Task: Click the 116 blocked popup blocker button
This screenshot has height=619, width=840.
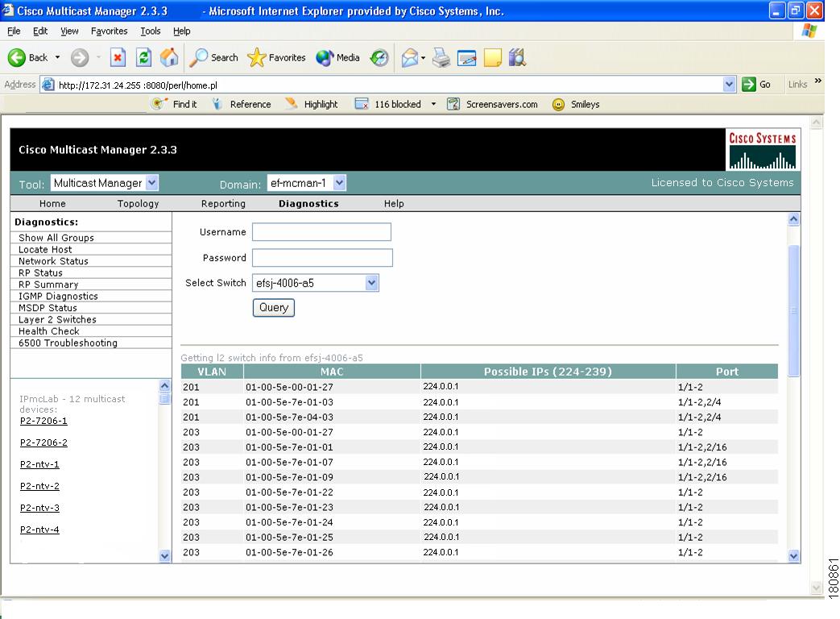Action: click(x=388, y=104)
